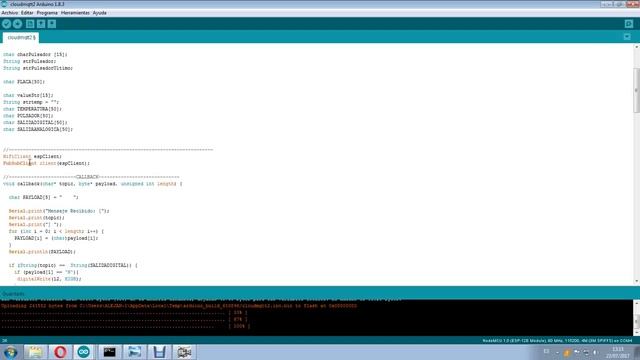Click the volume tray icon
This screenshot has width=640, height=360.
pyautogui.click(x=596, y=352)
